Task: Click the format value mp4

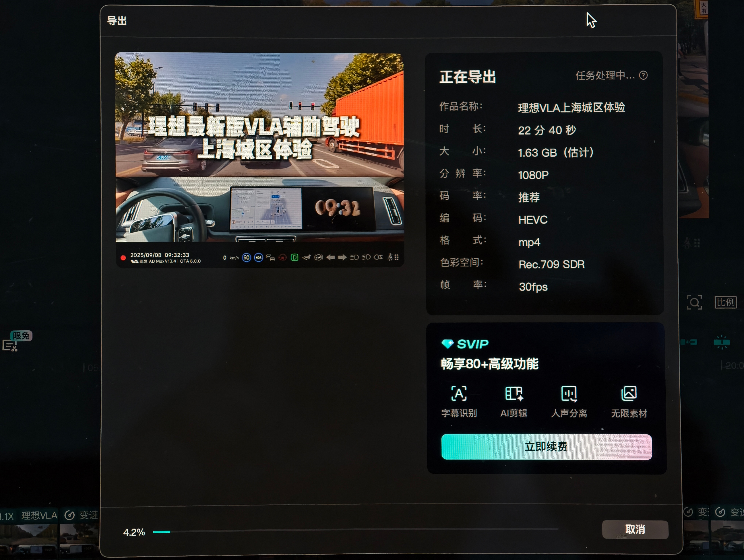Action: [529, 242]
